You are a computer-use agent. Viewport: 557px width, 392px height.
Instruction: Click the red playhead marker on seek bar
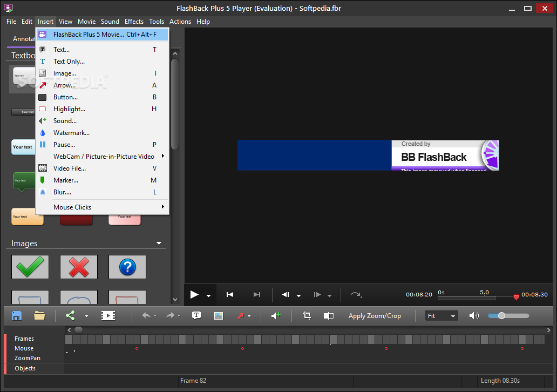click(516, 297)
